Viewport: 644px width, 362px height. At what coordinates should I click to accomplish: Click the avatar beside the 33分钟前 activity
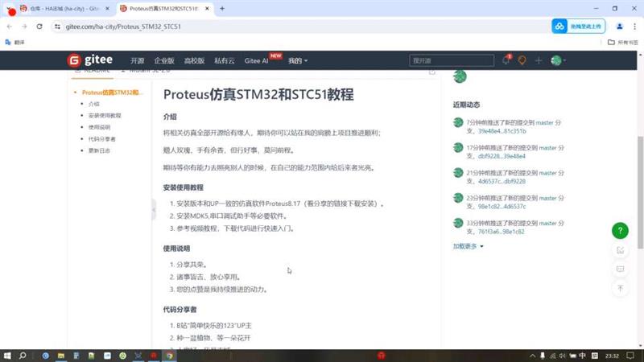click(x=458, y=223)
